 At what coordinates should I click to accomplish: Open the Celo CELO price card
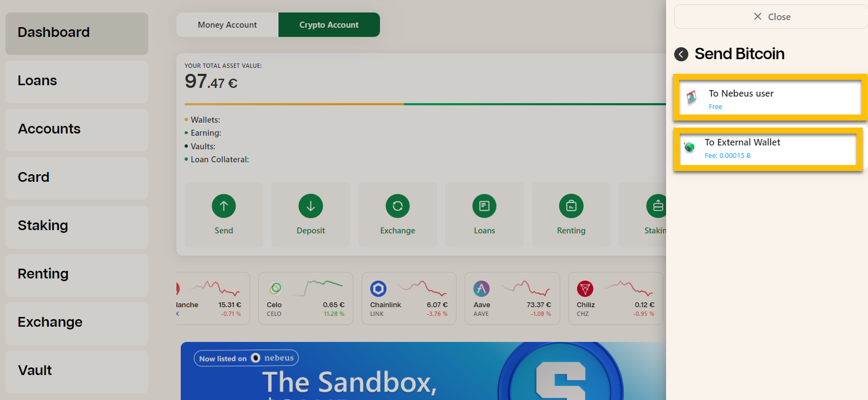[306, 299]
